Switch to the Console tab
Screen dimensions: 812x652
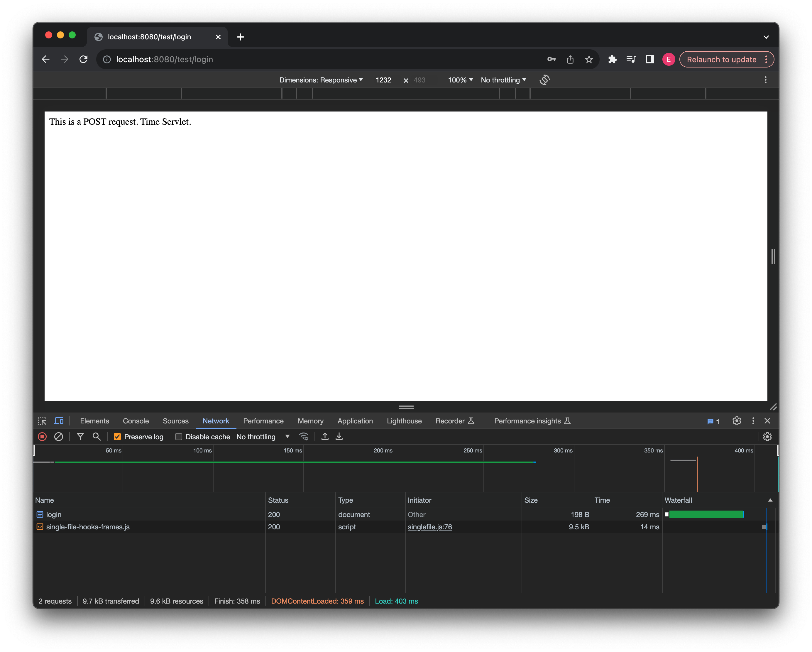(136, 421)
